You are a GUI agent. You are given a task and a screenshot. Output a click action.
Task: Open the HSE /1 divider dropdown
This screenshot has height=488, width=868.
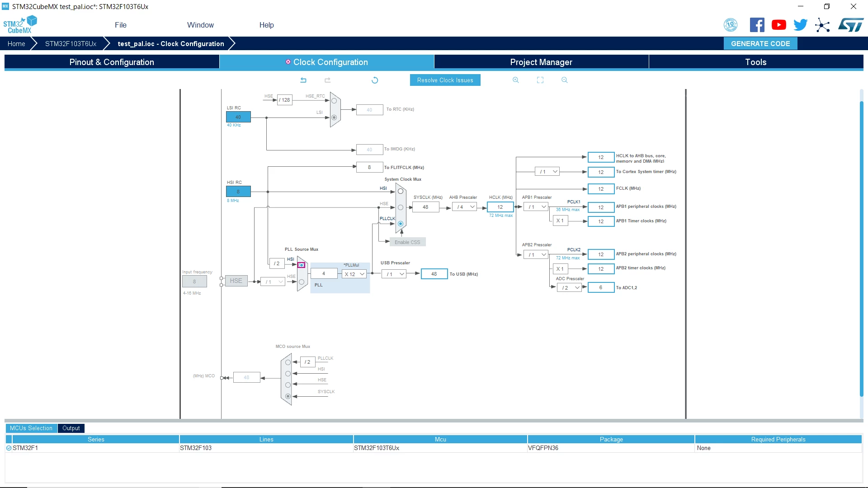click(273, 282)
